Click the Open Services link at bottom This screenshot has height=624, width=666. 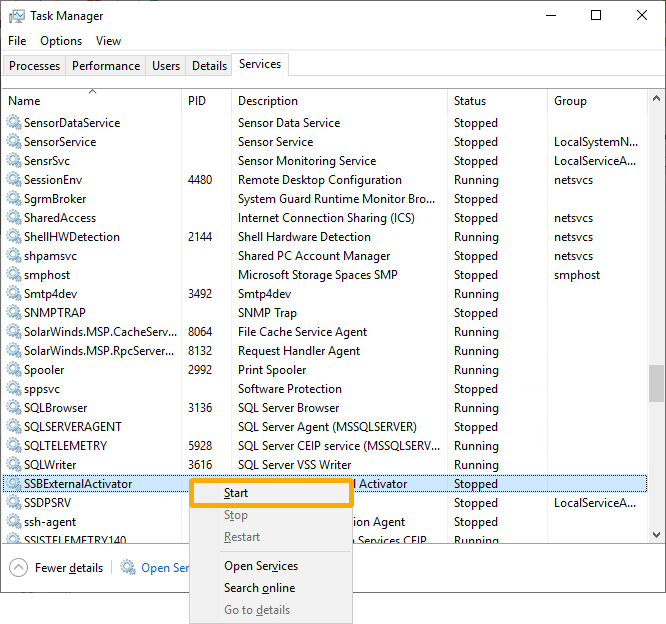coord(165,568)
